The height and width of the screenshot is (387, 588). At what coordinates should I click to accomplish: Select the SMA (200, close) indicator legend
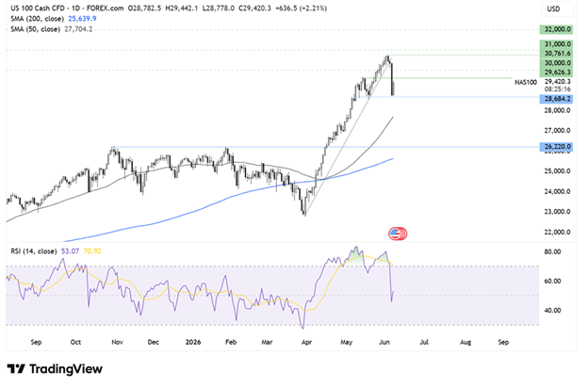coord(37,18)
